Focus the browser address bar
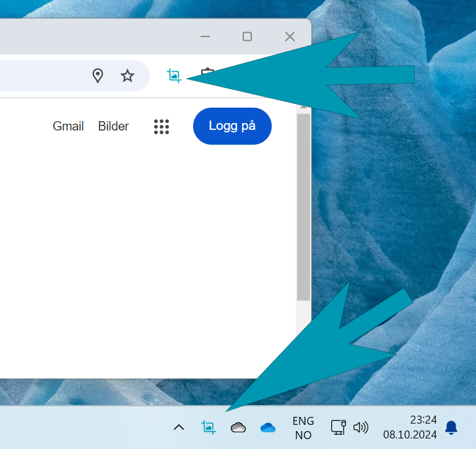The height and width of the screenshot is (449, 476). click(37, 76)
